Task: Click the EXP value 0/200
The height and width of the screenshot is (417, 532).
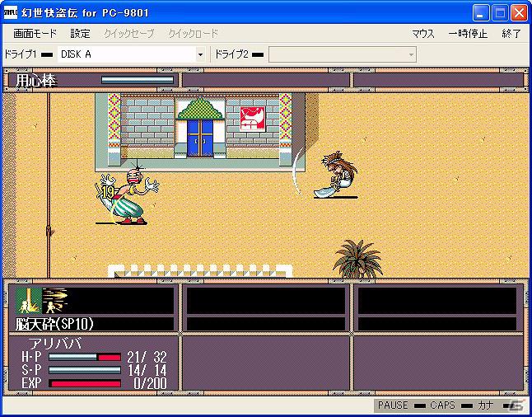Action: coord(150,384)
